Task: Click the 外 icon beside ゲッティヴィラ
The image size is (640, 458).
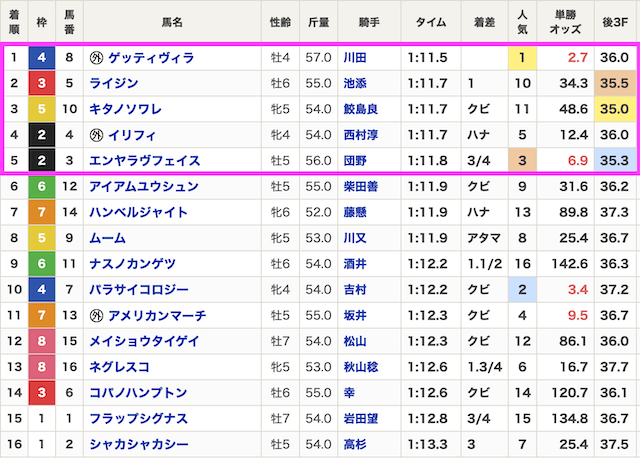Action: coord(96,58)
